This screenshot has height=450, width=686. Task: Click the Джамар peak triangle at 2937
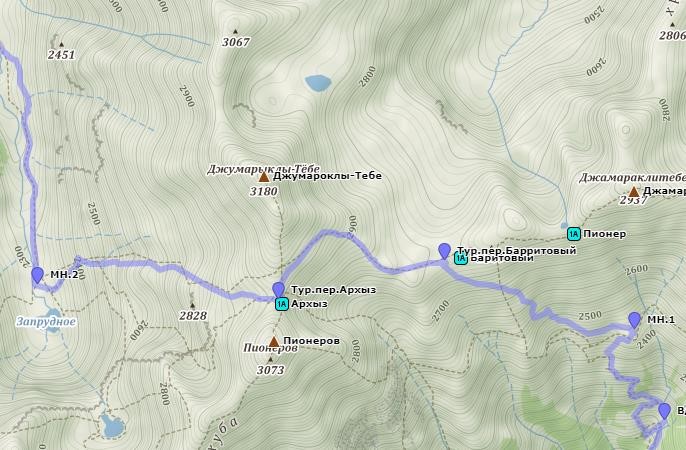tap(634, 192)
